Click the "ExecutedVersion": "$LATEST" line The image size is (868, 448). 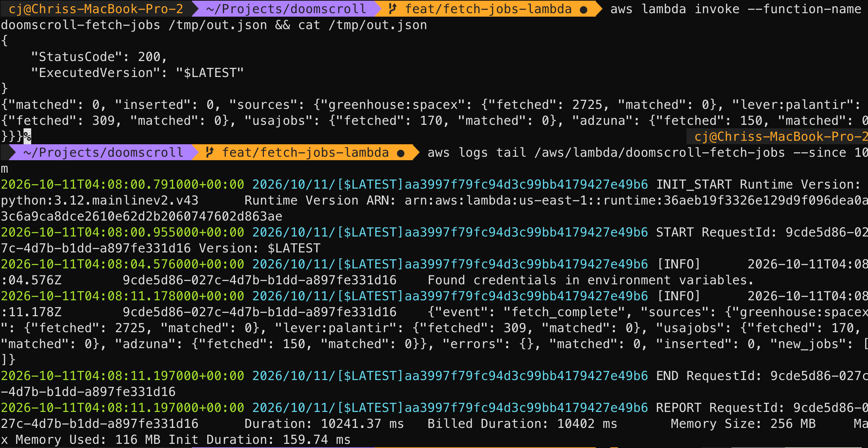point(138,72)
